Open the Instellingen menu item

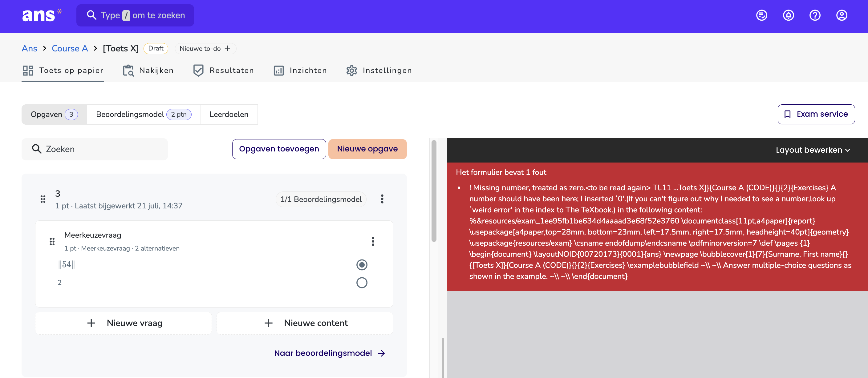[x=379, y=70]
